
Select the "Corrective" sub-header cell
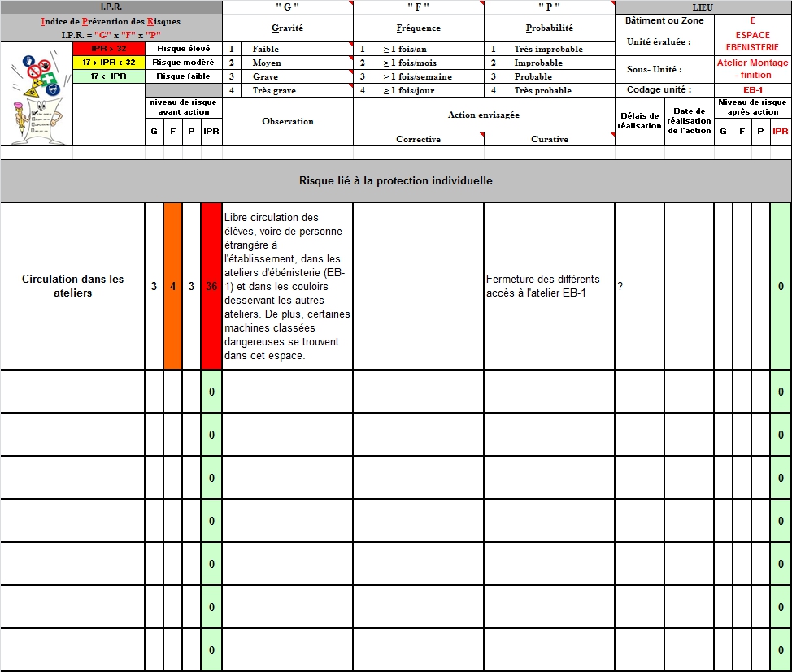point(418,139)
